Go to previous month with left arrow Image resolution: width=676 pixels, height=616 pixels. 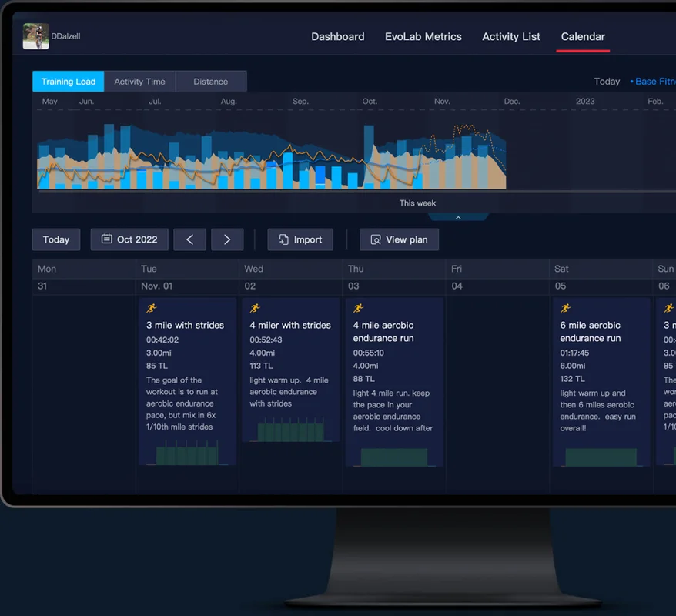tap(189, 239)
